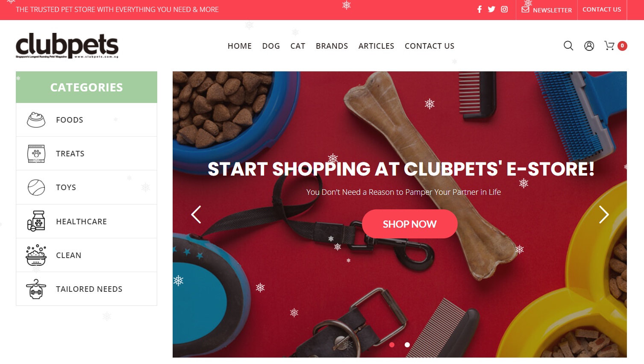The width and height of the screenshot is (644, 364).
Task: Open the user account icon
Action: pos(589,46)
